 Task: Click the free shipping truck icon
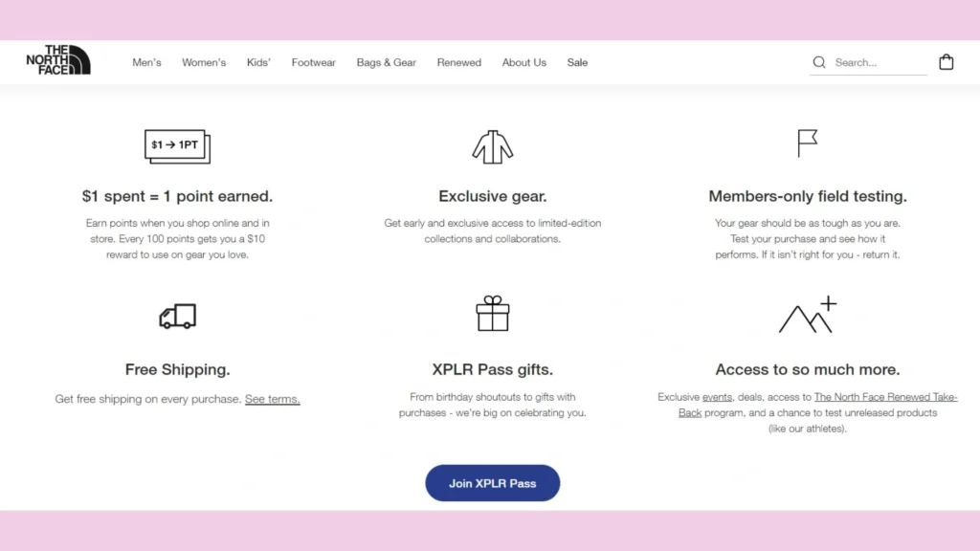pos(177,317)
